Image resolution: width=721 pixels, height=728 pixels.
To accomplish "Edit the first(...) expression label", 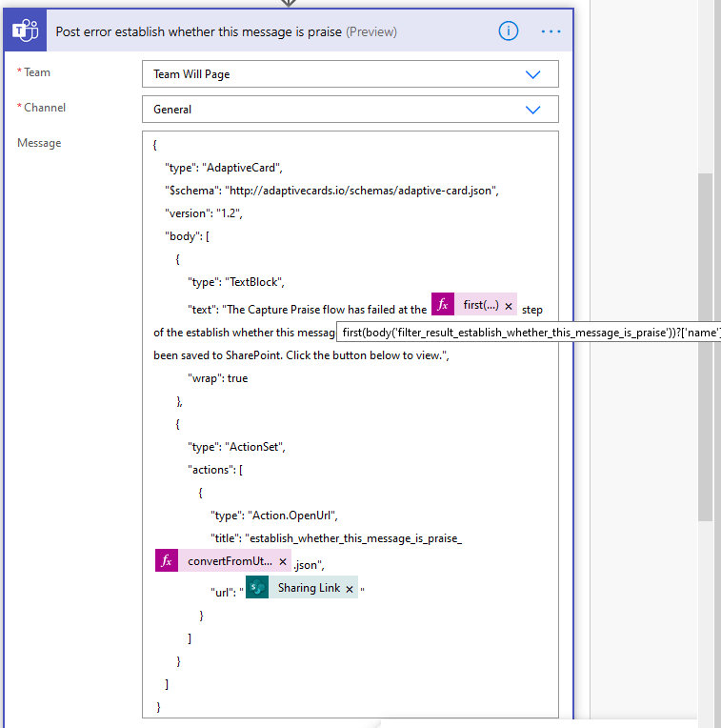I will point(480,305).
